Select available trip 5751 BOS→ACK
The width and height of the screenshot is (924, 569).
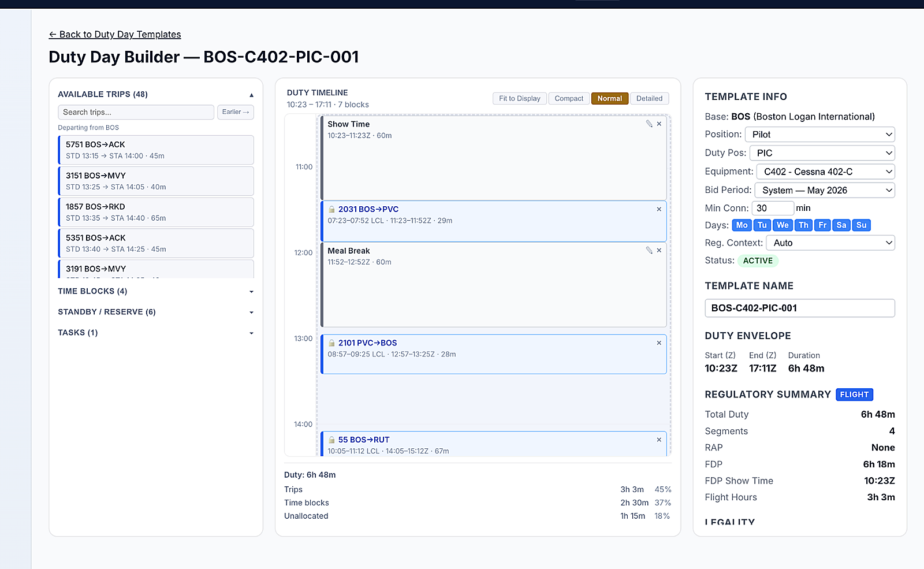tap(156, 150)
